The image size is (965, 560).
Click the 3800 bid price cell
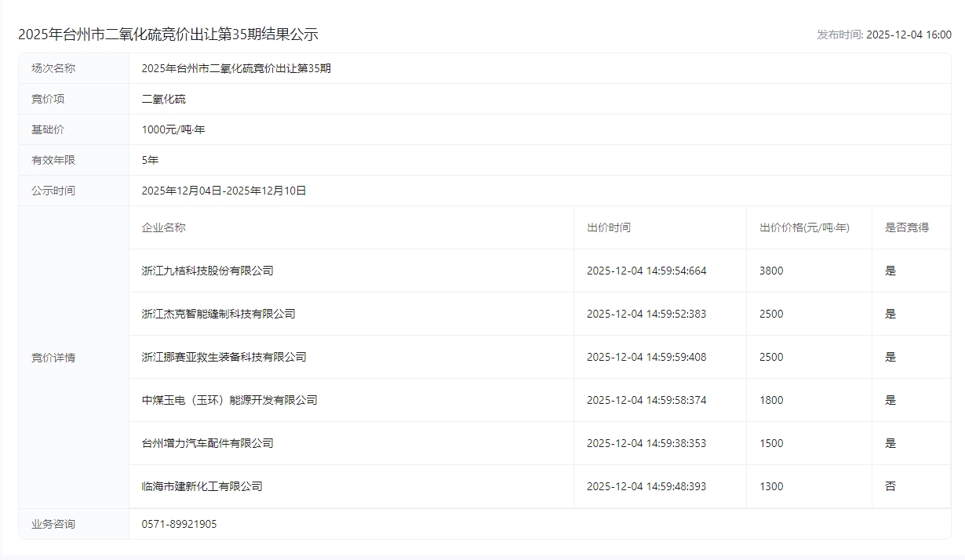(x=771, y=271)
